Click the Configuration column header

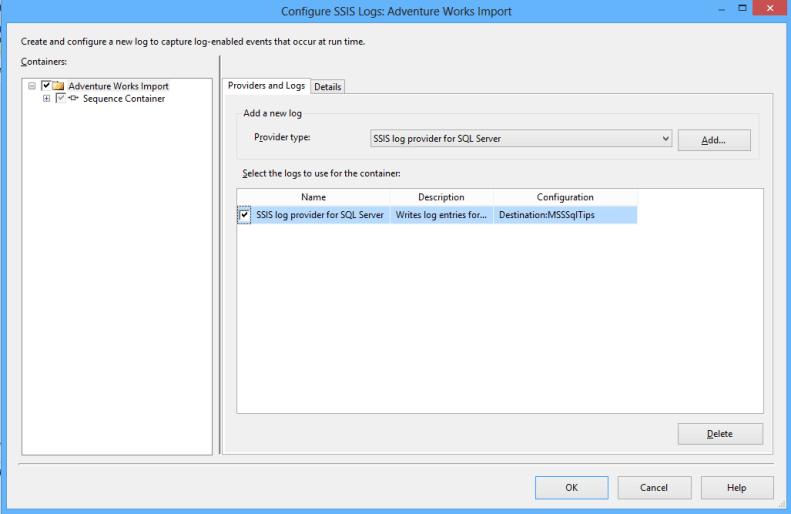click(x=565, y=197)
